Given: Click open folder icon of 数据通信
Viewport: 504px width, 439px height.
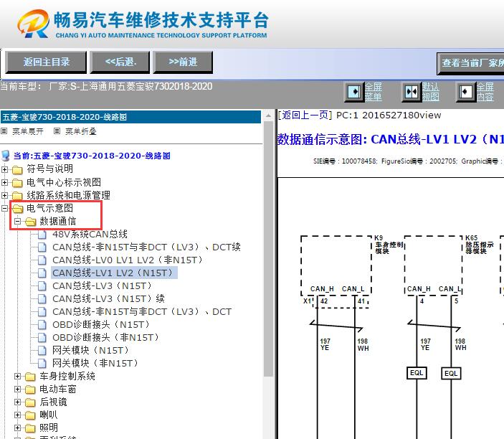Looking at the screenshot, I should click(x=31, y=222).
